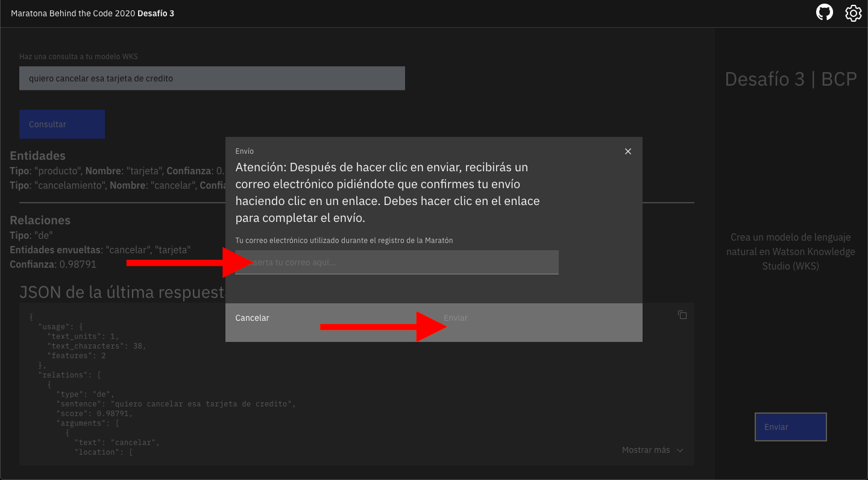This screenshot has width=868, height=480.
Task: Select the "score": 0.98791 JSON line
Action: click(x=94, y=414)
